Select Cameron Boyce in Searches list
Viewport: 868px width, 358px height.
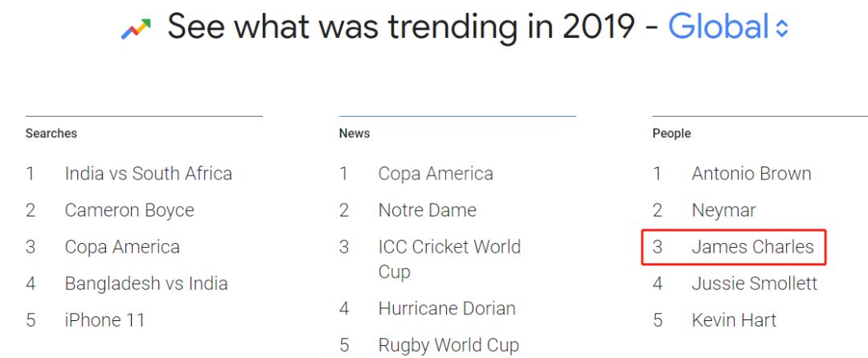tap(129, 211)
